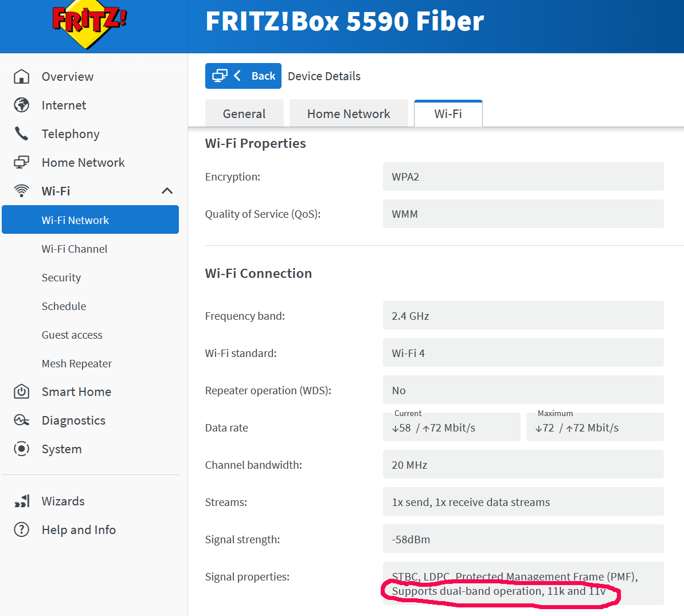Open the Smart Home menu entry
This screenshot has width=684, height=616.
(76, 391)
